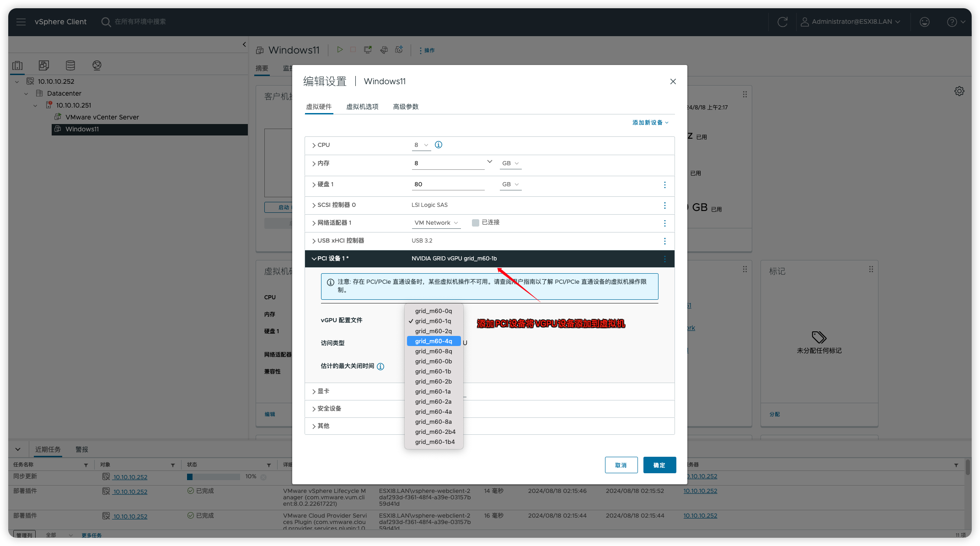Open the Hard disk 1 options menu
Screen dimensions: 980x546
[665, 184]
